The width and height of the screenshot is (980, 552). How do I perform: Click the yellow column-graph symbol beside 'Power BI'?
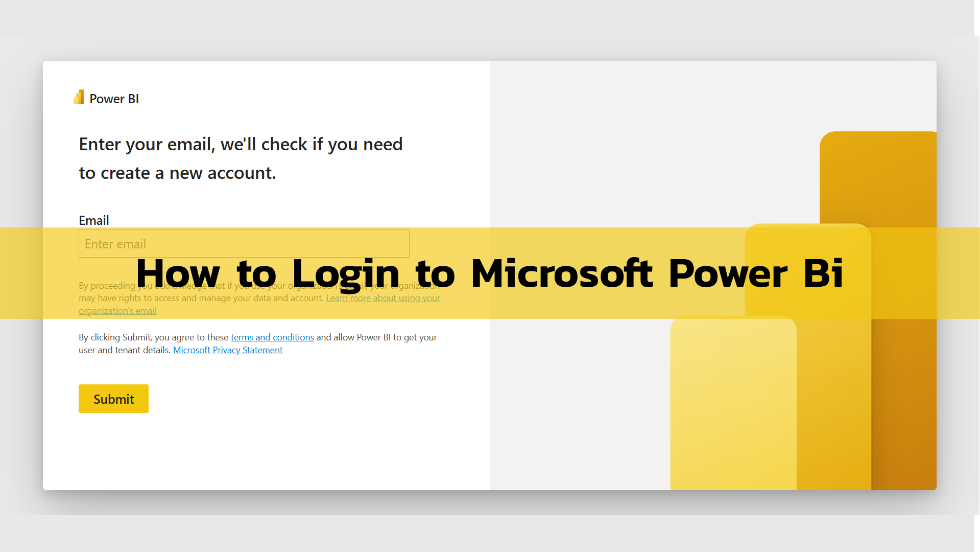(x=79, y=97)
